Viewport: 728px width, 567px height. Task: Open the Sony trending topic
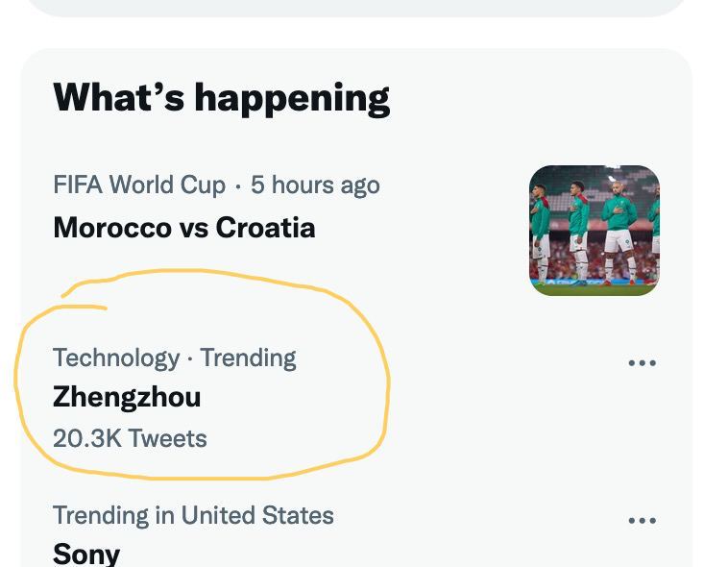(86, 554)
